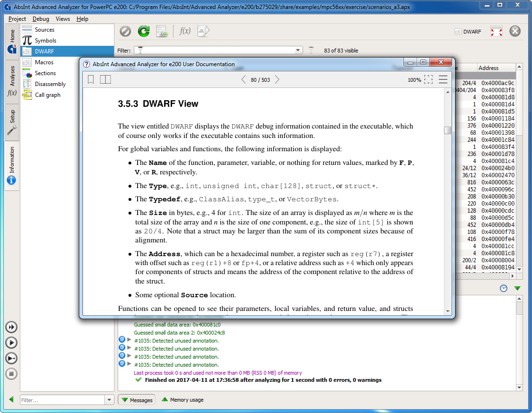This screenshot has width=532, height=413.
Task: Switch to the Analyses side tab
Action: 12,81
